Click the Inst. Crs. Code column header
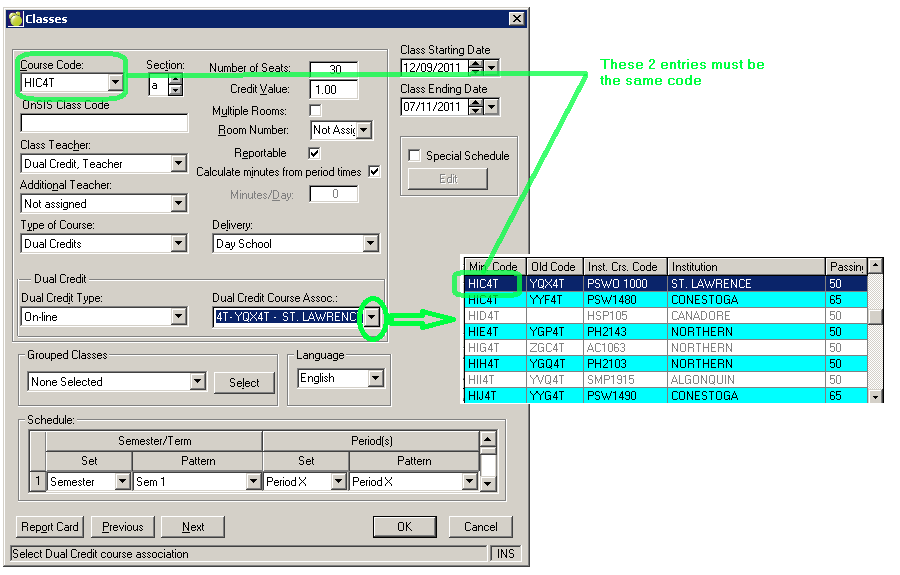This screenshot has height=575, width=900. tap(624, 267)
